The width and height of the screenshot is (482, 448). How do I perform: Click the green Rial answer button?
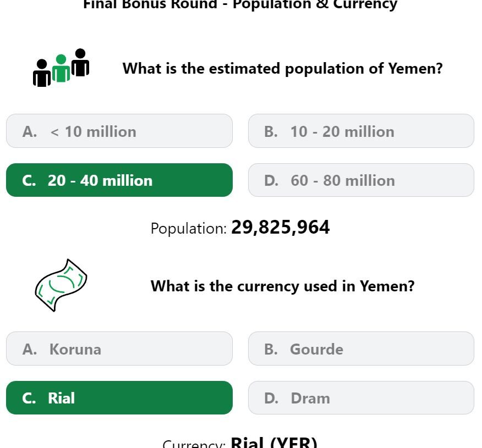(x=119, y=397)
